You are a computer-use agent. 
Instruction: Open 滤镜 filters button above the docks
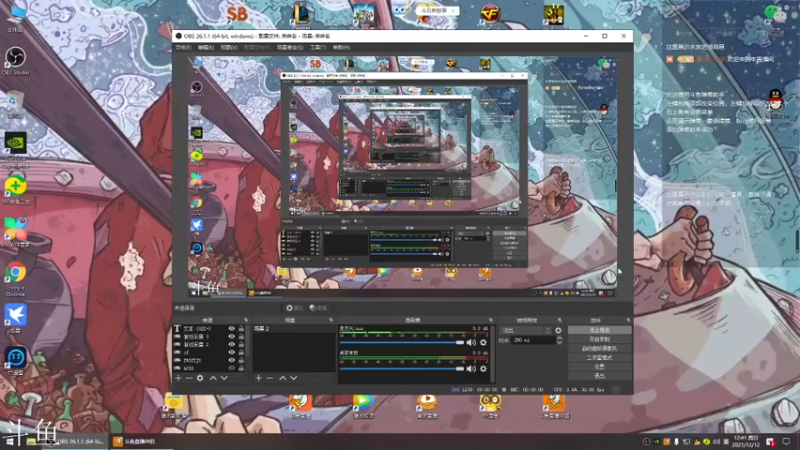click(318, 308)
